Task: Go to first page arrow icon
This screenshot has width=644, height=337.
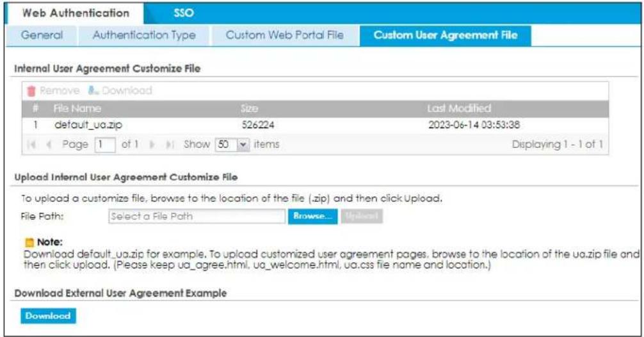Action: [x=31, y=145]
